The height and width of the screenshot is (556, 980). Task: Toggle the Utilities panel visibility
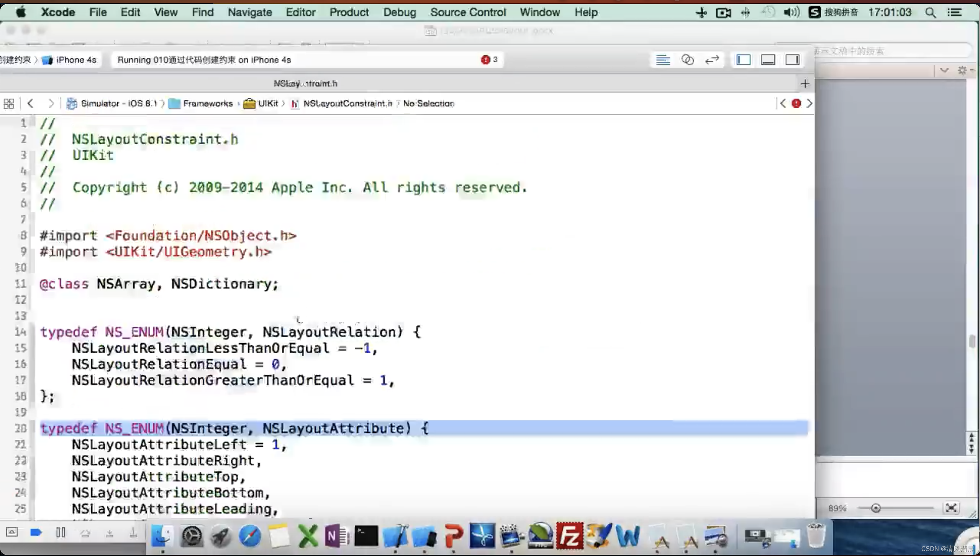pyautogui.click(x=792, y=60)
